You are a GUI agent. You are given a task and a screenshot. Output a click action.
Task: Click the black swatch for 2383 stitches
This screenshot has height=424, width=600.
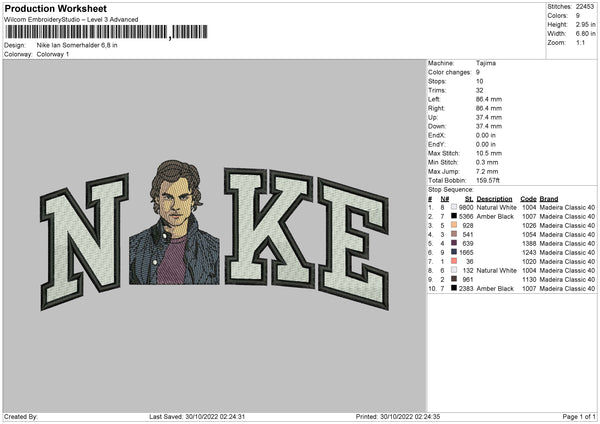click(454, 288)
